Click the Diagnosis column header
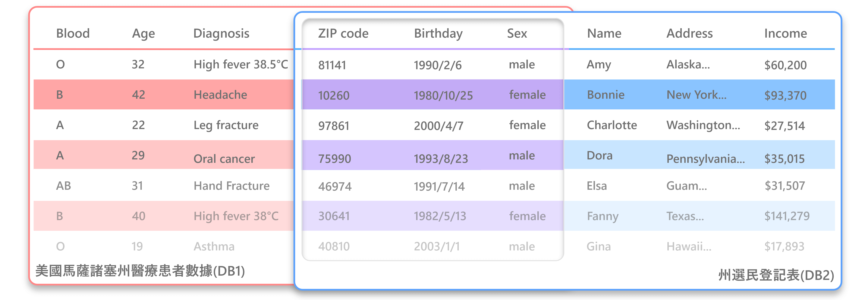 (221, 33)
